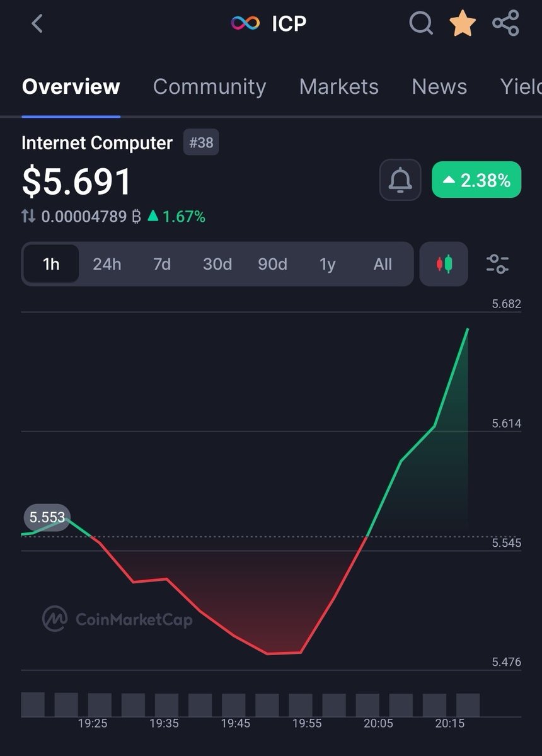
Task: Switch to the candlestick chart view
Action: (444, 264)
